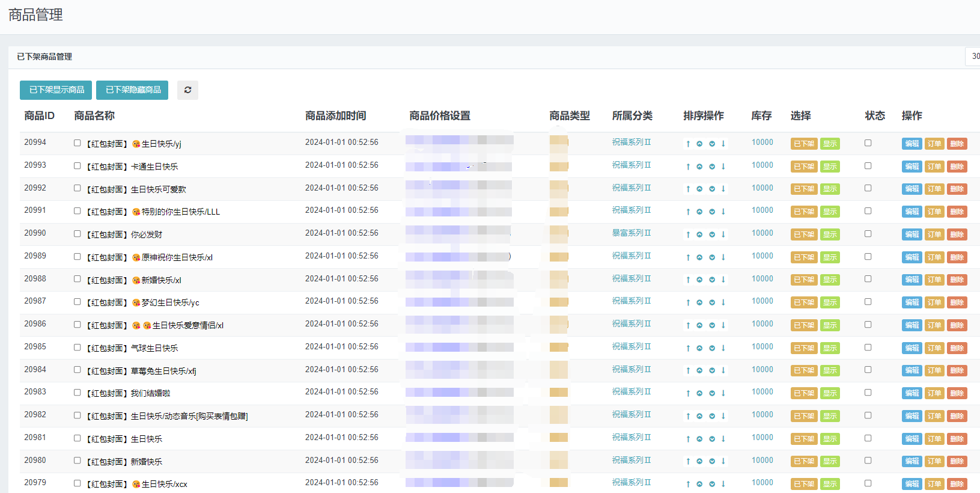Move product 20987 down one position
The image size is (980, 493).
pos(712,302)
